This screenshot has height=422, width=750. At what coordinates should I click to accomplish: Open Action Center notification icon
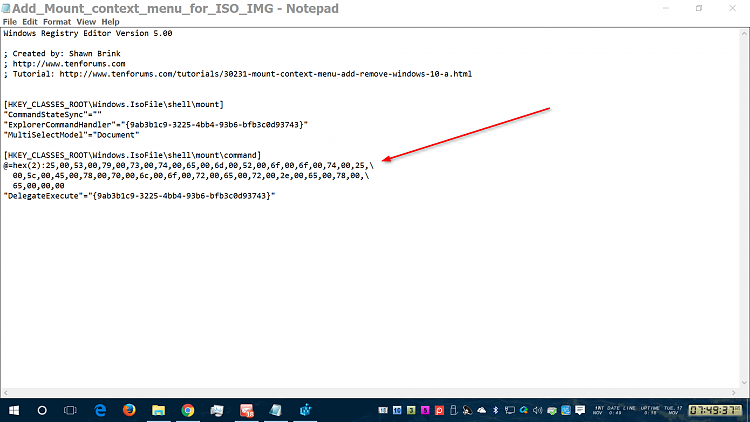580,411
